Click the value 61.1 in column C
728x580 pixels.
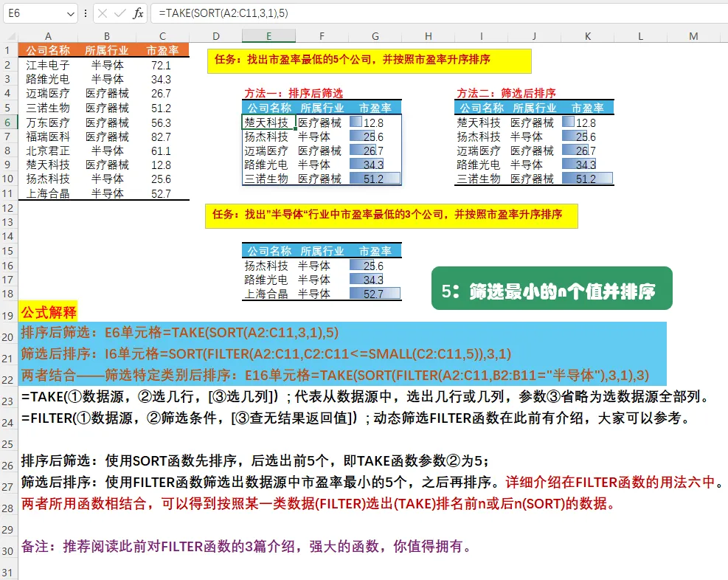coord(161,151)
